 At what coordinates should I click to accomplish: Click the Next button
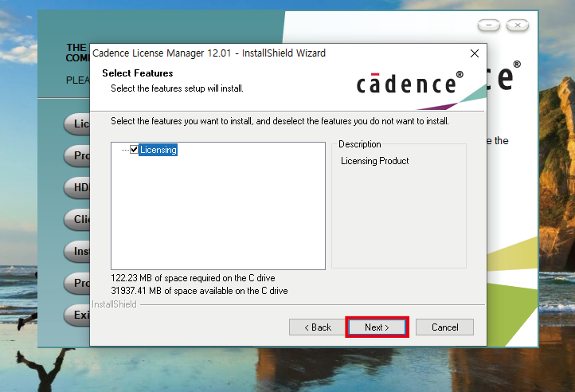pyautogui.click(x=377, y=327)
